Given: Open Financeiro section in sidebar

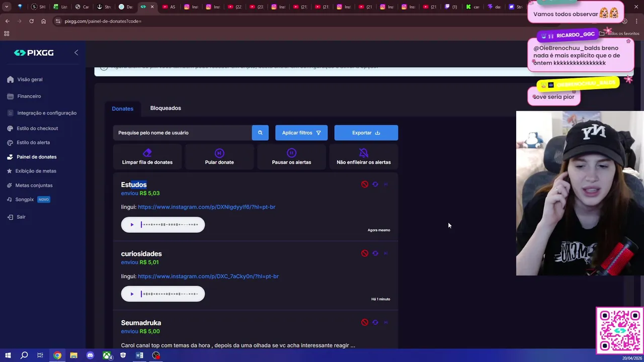Looking at the screenshot, I should (x=29, y=96).
